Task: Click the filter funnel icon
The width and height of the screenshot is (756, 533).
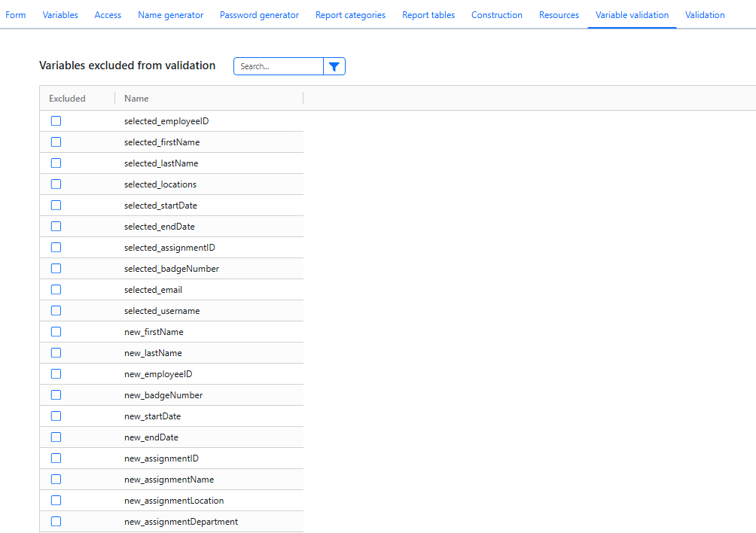Action: point(334,66)
